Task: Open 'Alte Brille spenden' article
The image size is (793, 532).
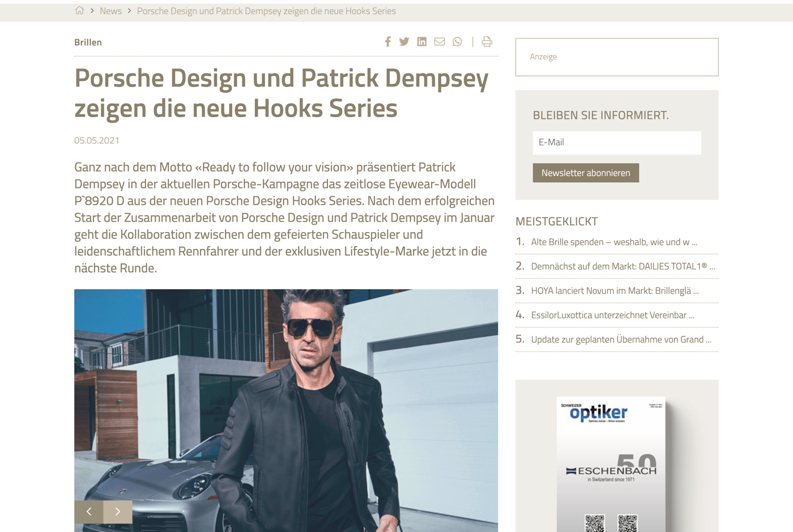Action: click(613, 242)
